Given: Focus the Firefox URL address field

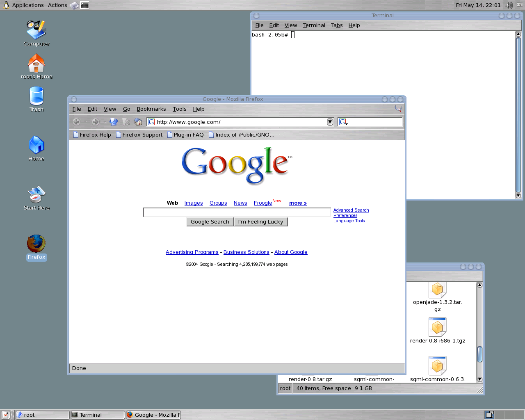Looking at the screenshot, I should (x=241, y=122).
